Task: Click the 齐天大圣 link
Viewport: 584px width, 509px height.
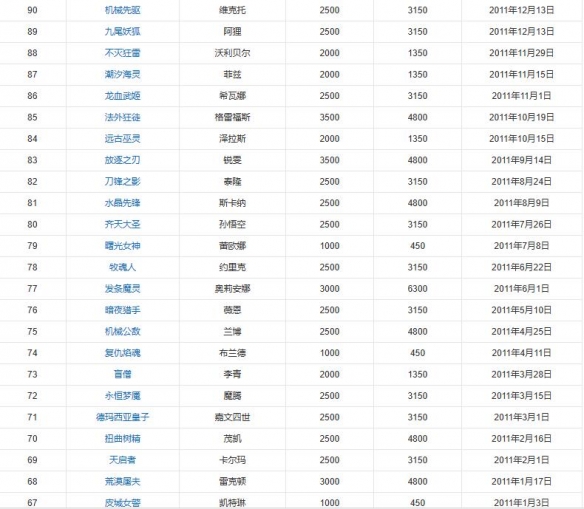Action: point(123,224)
